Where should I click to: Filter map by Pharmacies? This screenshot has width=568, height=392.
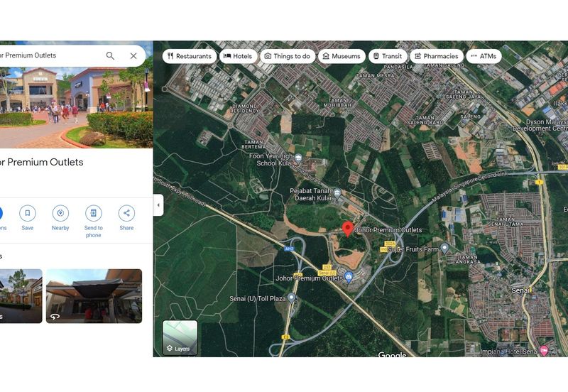(437, 56)
